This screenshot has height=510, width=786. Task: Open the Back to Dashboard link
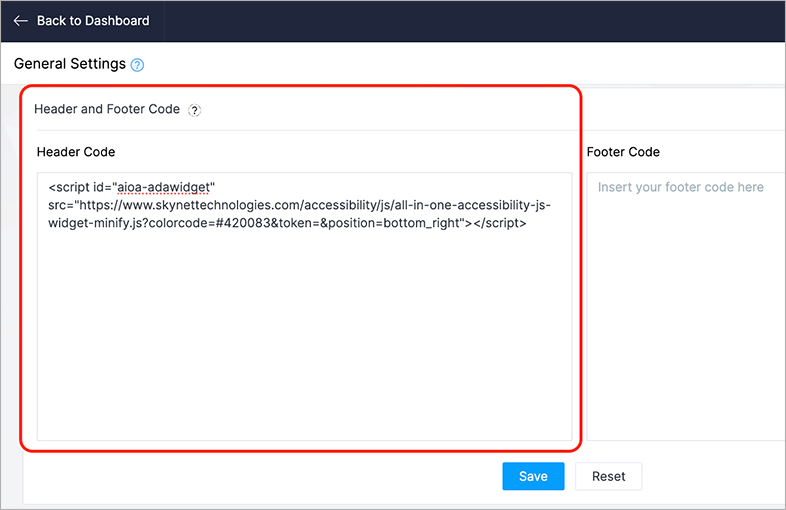coord(92,20)
